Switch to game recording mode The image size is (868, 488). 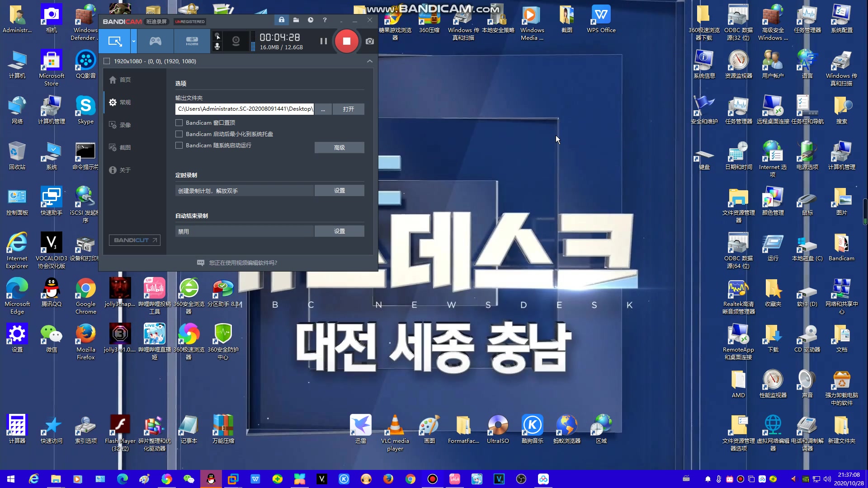[x=156, y=42]
